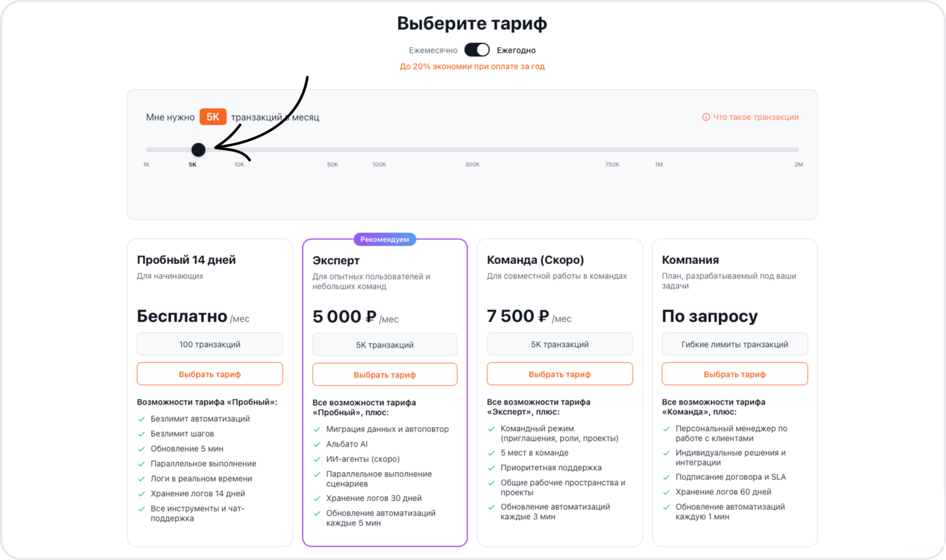The width and height of the screenshot is (946, 560).
Task: Select the "Ежемесячно" billing option label
Action: (433, 50)
